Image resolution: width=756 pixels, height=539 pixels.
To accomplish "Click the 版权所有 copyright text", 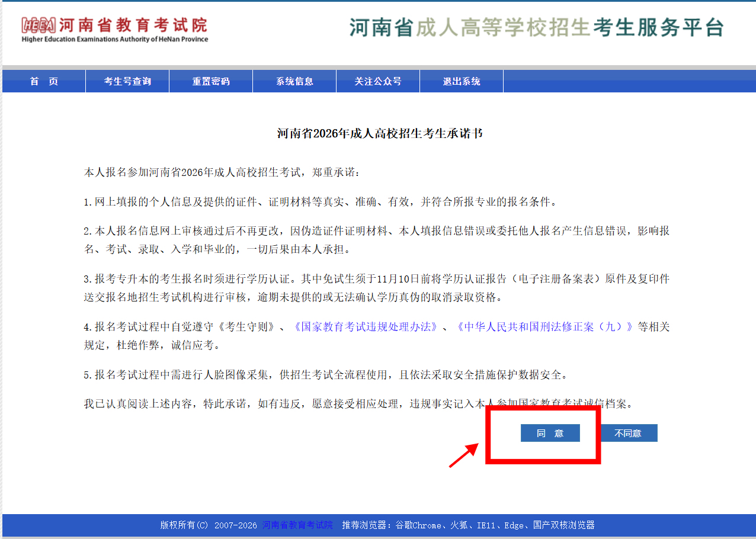I will click(209, 525).
